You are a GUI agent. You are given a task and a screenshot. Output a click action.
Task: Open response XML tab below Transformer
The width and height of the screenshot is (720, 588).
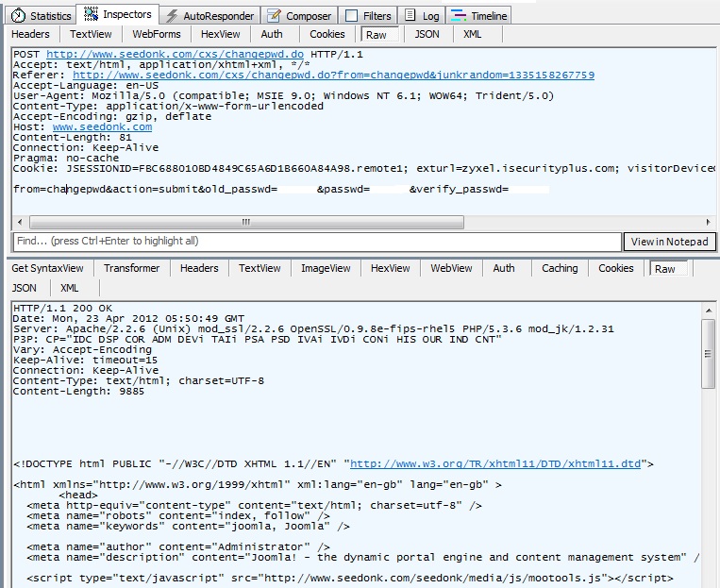click(x=69, y=288)
